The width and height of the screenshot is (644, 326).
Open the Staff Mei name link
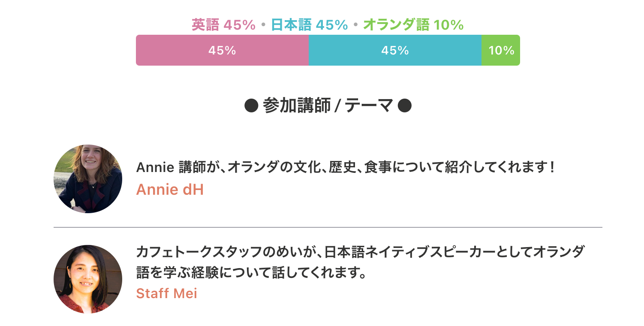[x=166, y=293]
